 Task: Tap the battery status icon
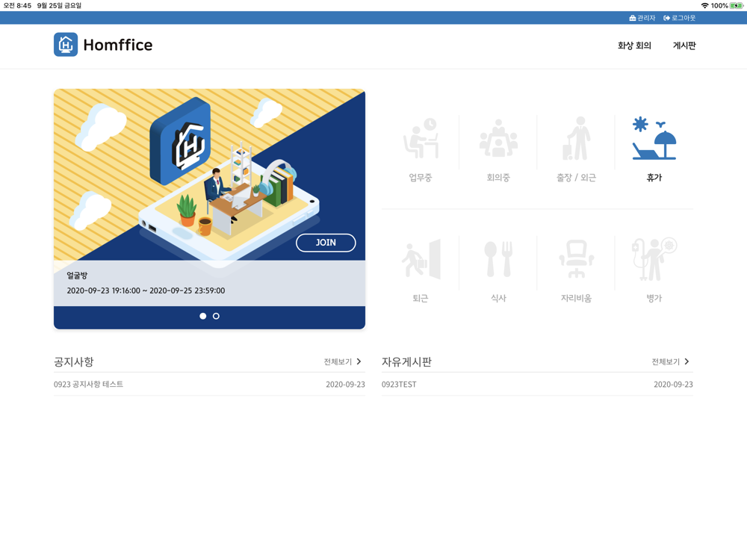pos(737,6)
